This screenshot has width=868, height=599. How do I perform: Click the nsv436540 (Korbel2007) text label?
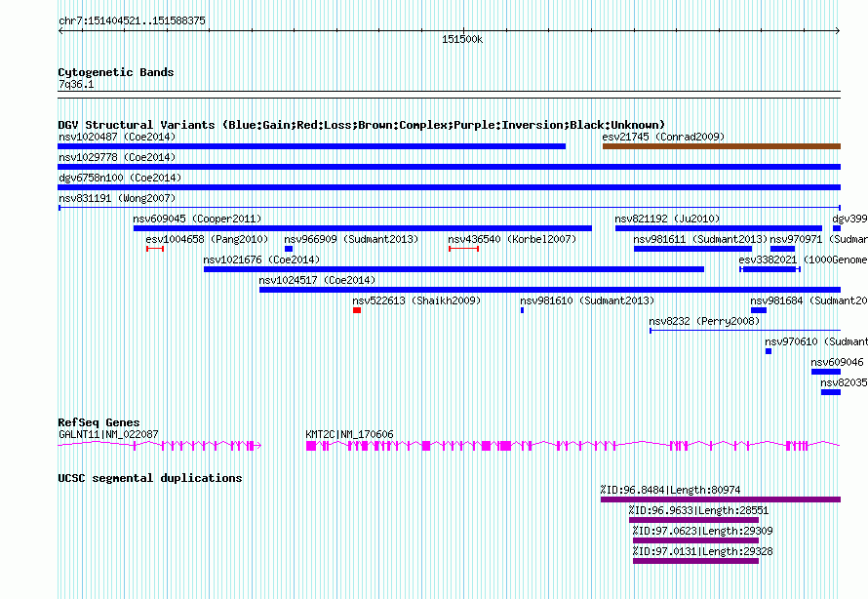tap(512, 239)
